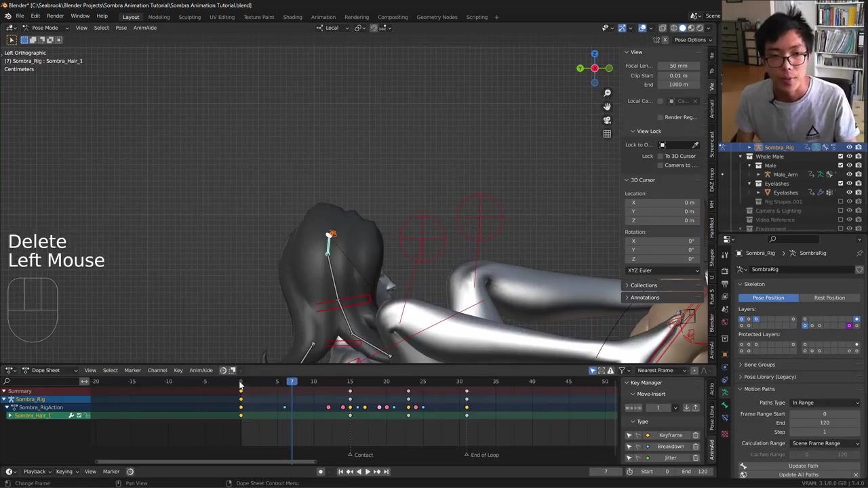Click the Update All Paths button
The width and height of the screenshot is (868, 488).
(x=798, y=474)
